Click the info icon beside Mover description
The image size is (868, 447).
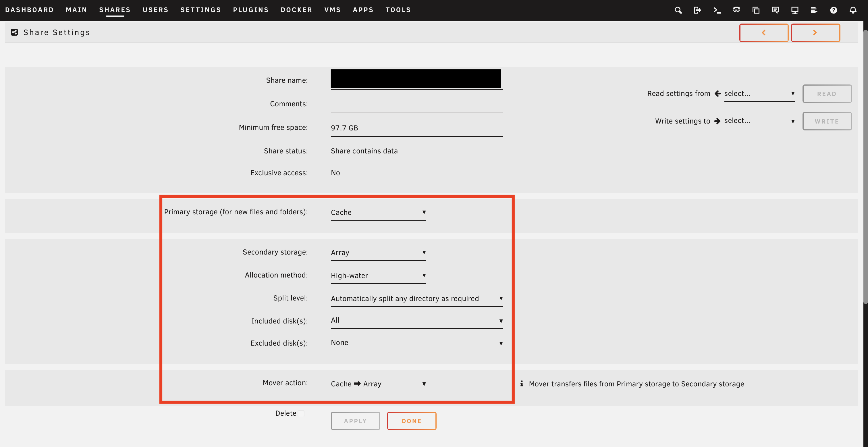pyautogui.click(x=522, y=384)
